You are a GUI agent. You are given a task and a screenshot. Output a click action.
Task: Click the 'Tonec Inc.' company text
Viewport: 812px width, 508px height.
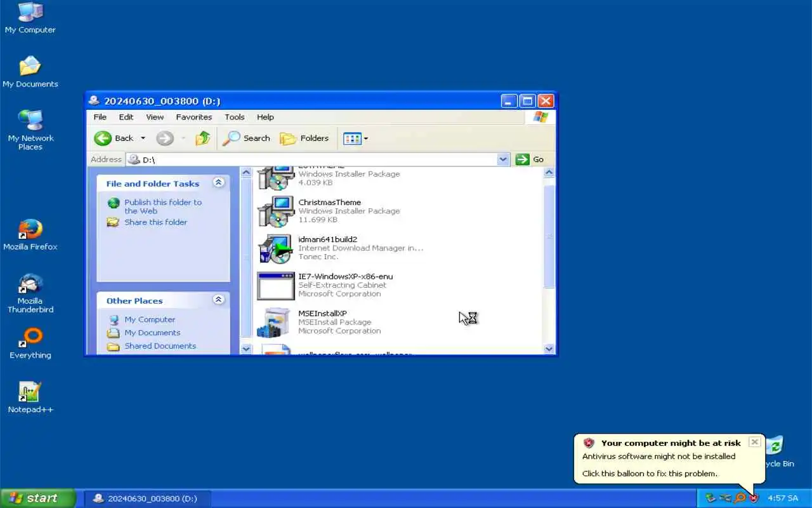point(318,257)
